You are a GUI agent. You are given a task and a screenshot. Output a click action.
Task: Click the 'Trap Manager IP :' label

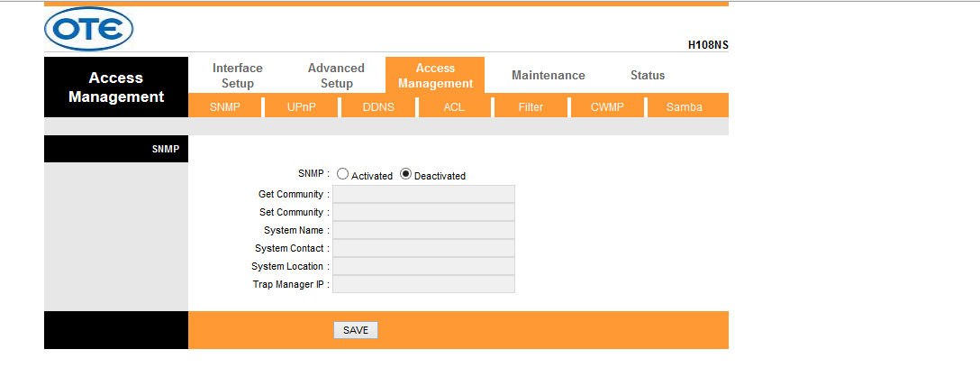click(x=291, y=284)
